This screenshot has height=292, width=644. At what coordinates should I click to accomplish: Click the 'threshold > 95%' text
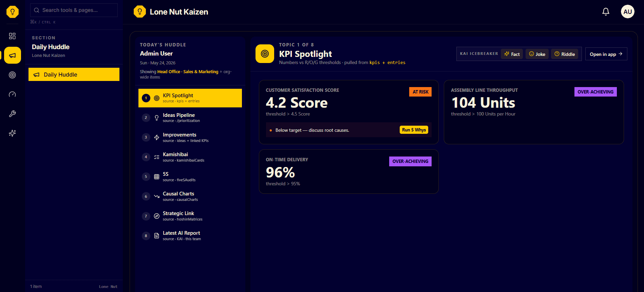(283, 184)
